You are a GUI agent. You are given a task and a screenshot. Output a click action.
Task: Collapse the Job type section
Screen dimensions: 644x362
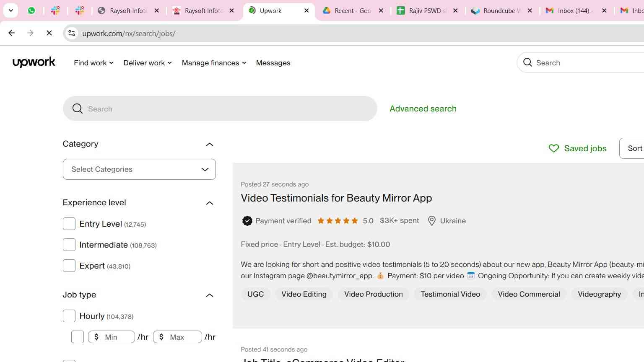coord(210,295)
